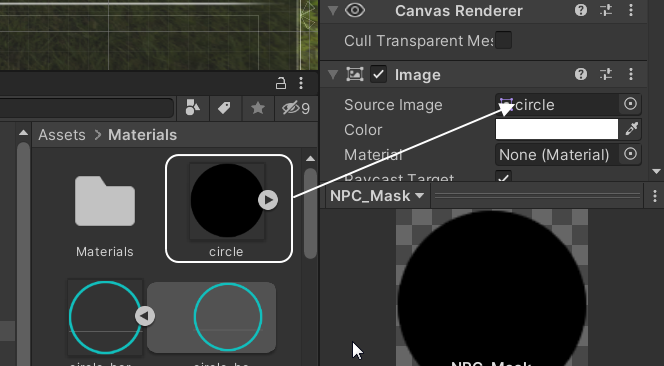Click Materials in breadcrumb path
Image resolution: width=664 pixels, height=366 pixels.
click(142, 135)
